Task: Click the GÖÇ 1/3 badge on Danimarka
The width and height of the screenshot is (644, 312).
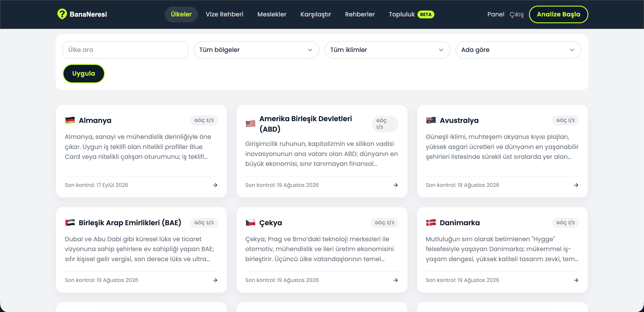Action: click(565, 223)
